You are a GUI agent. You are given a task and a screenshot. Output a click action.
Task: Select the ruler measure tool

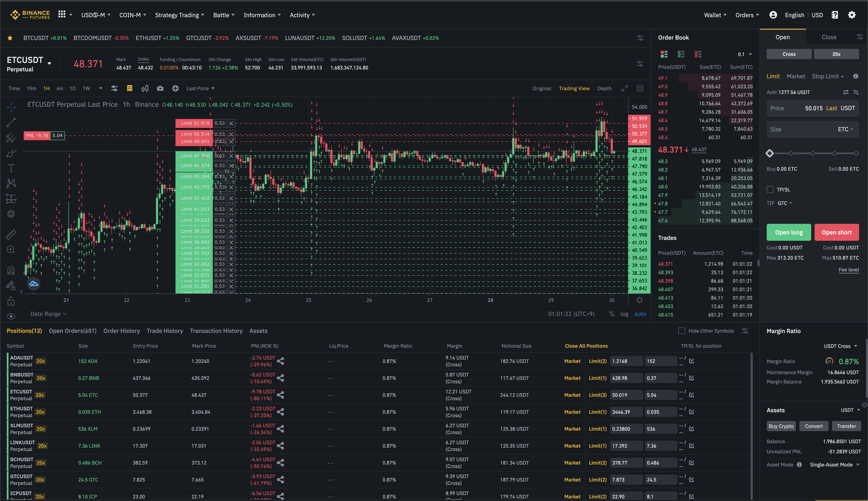tap(11, 234)
